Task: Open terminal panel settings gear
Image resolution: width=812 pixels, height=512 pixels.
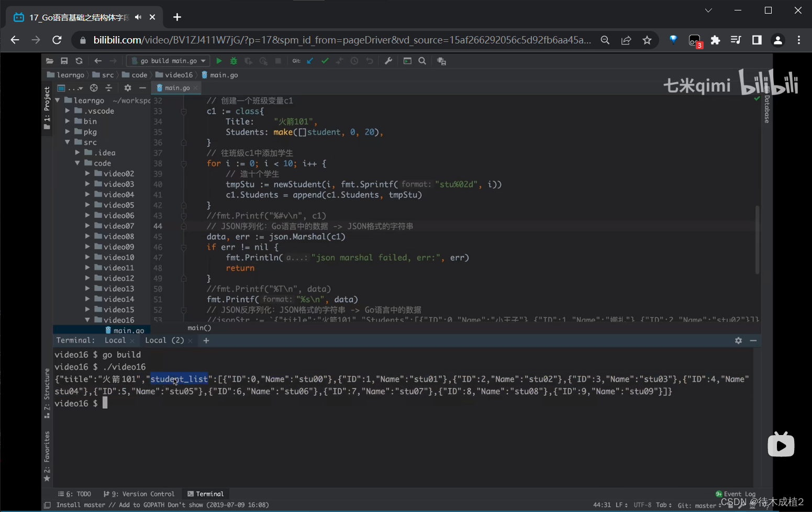Action: pos(738,340)
